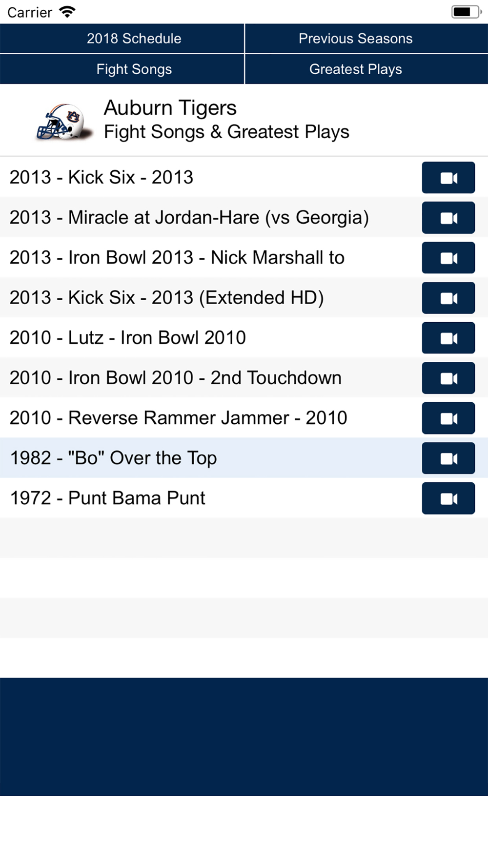Play "Bo" Over the Top video
This screenshot has width=488, height=868.
(448, 458)
